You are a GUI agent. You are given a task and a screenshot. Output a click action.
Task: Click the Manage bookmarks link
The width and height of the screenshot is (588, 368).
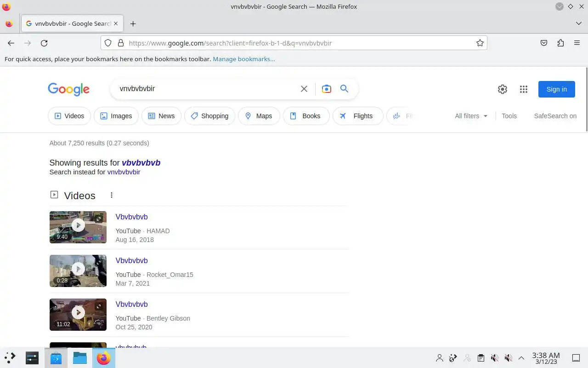coord(244,59)
